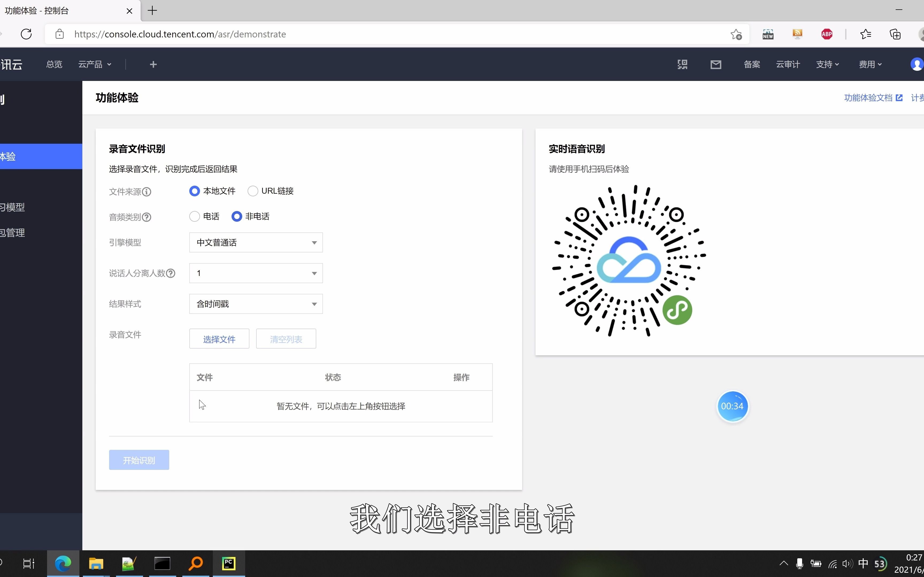The width and height of the screenshot is (924, 577).
Task: Click the 总览 menu item
Action: click(54, 64)
